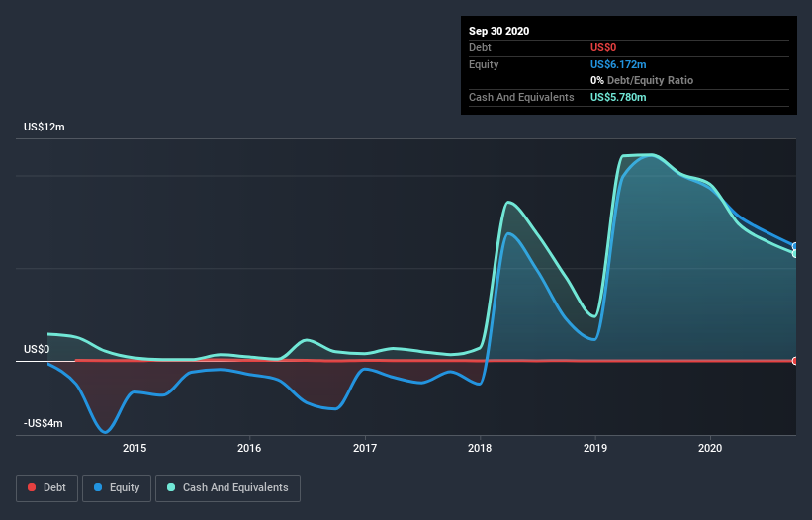Toggle Cash And Equivalents legend button
The image size is (812, 520).
[227, 488]
